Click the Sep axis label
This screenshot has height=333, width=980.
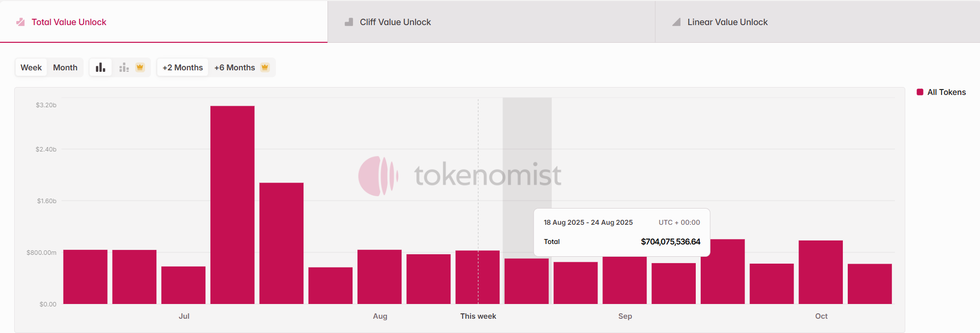[625, 316]
